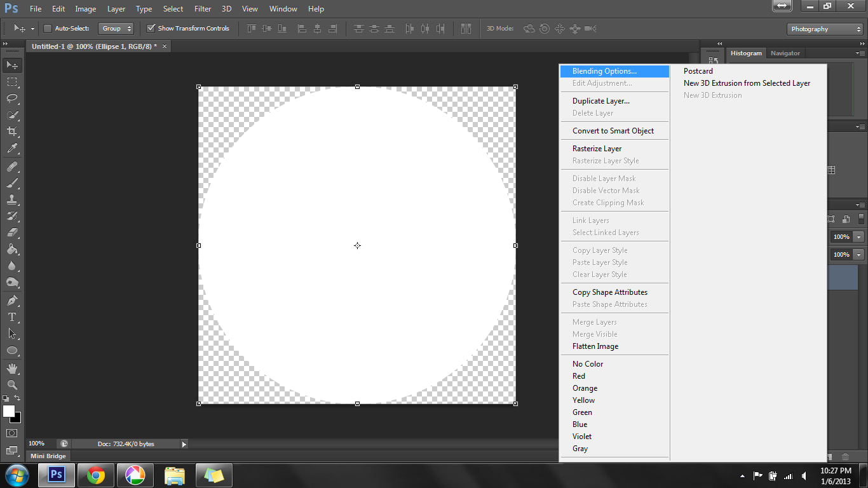Choose Postcard from context menu
This screenshot has height=488, width=868.
tap(749, 71)
